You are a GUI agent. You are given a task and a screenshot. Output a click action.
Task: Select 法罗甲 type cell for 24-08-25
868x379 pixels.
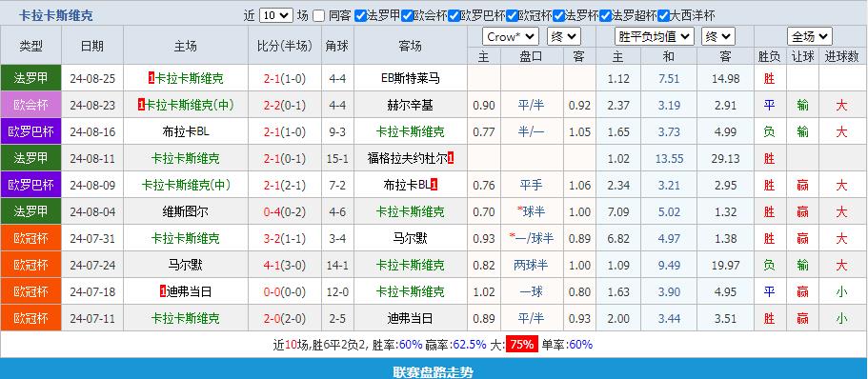[x=31, y=79]
